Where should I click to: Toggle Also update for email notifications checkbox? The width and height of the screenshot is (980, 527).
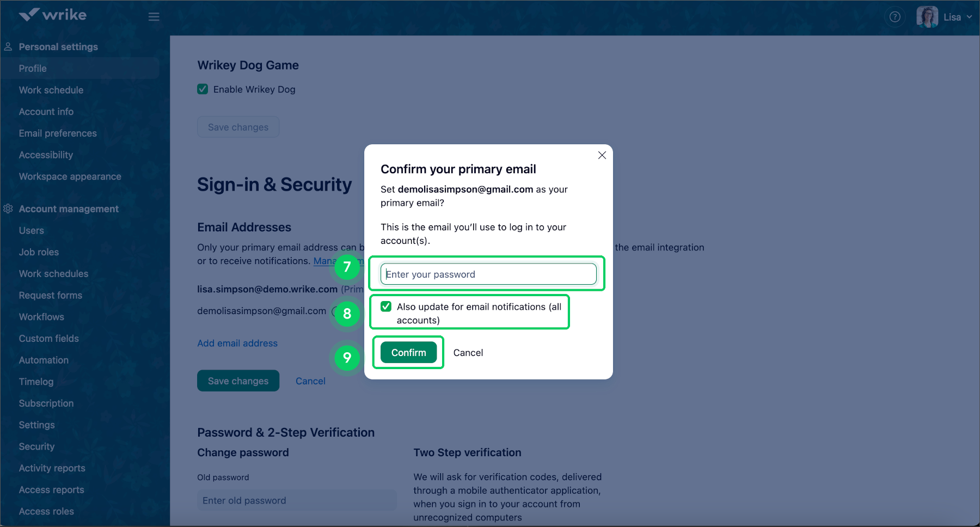pyautogui.click(x=386, y=307)
